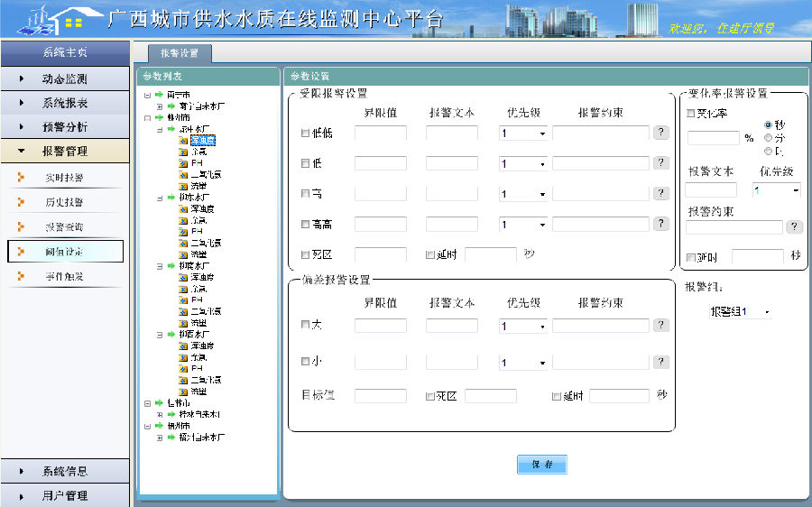812x507 pixels.
Task: Click the help ? icon beside 变化率 报警约束
Action: (794, 226)
